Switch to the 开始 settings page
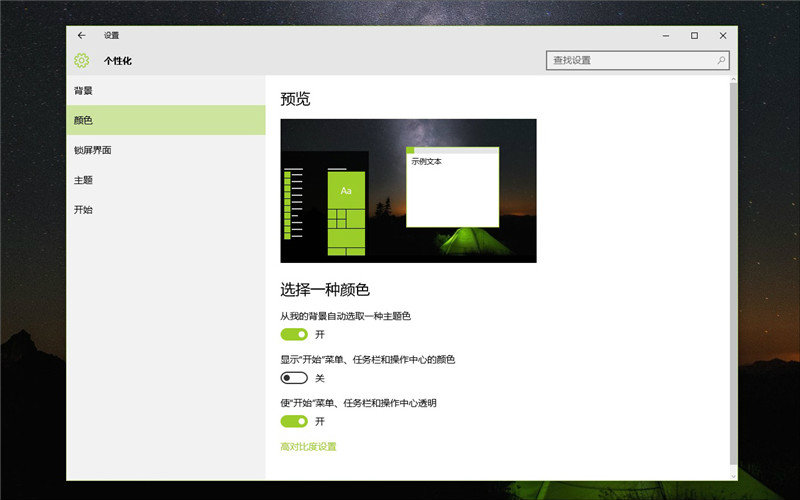800x500 pixels. click(84, 210)
